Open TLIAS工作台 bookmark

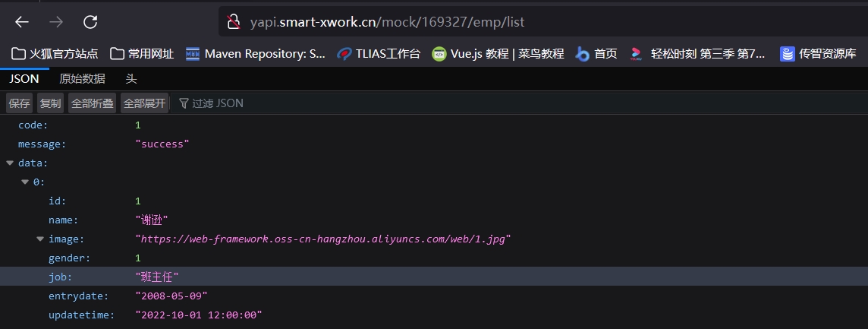point(378,53)
